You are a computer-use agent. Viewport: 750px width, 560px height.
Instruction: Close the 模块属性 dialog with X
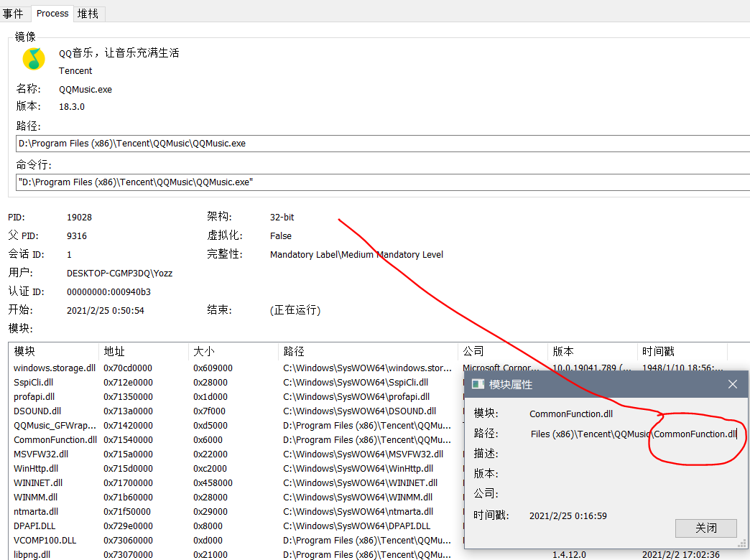click(x=732, y=384)
